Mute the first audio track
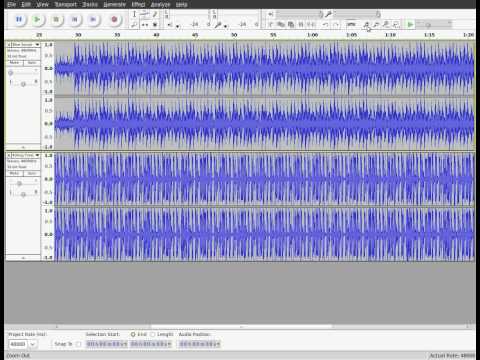This screenshot has width=480, height=360. tap(14, 63)
